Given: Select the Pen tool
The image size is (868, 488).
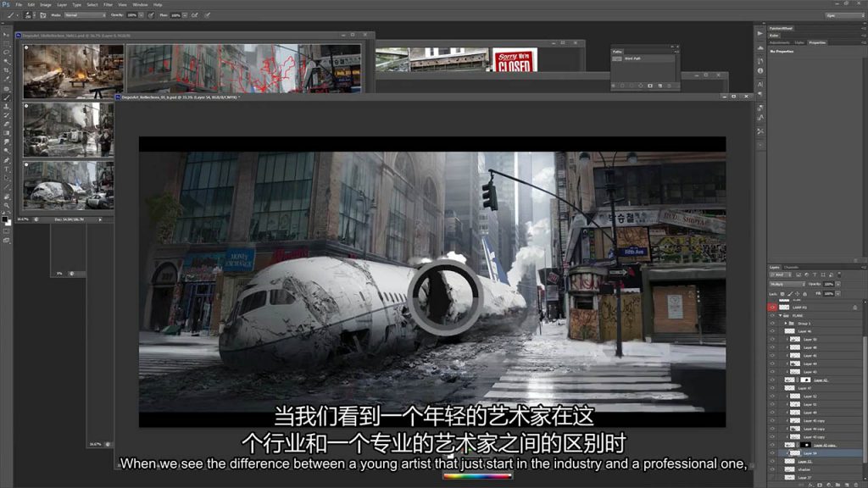Looking at the screenshot, I should [7, 160].
